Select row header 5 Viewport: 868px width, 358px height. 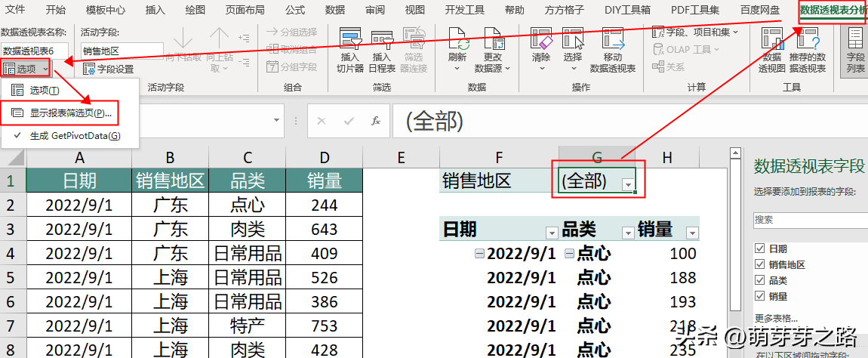click(13, 278)
